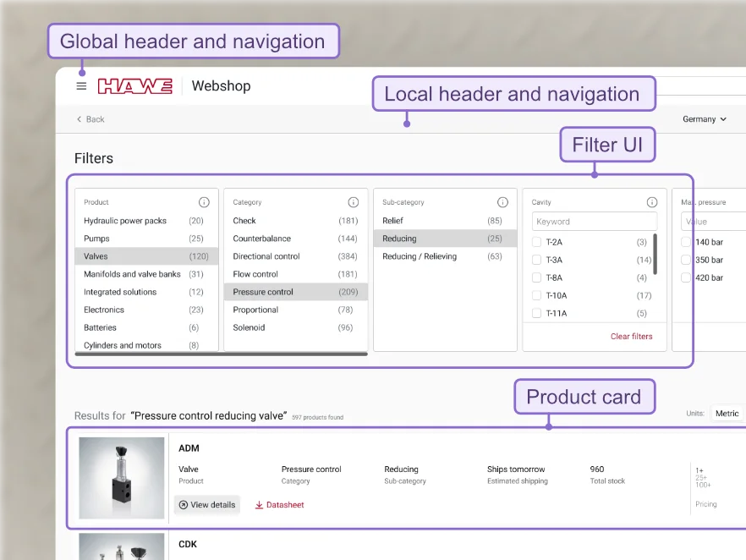Viewport: 746px width, 560px height.
Task: Click Clear filters link
Action: [x=631, y=337]
